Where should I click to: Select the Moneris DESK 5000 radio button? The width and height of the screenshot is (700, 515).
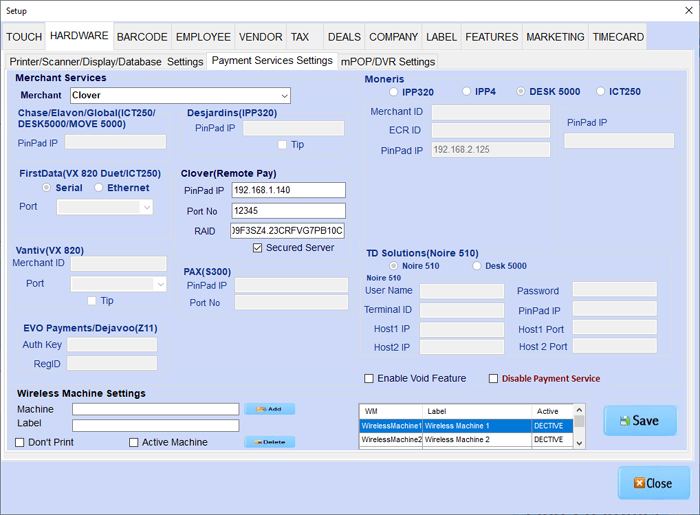(521, 92)
